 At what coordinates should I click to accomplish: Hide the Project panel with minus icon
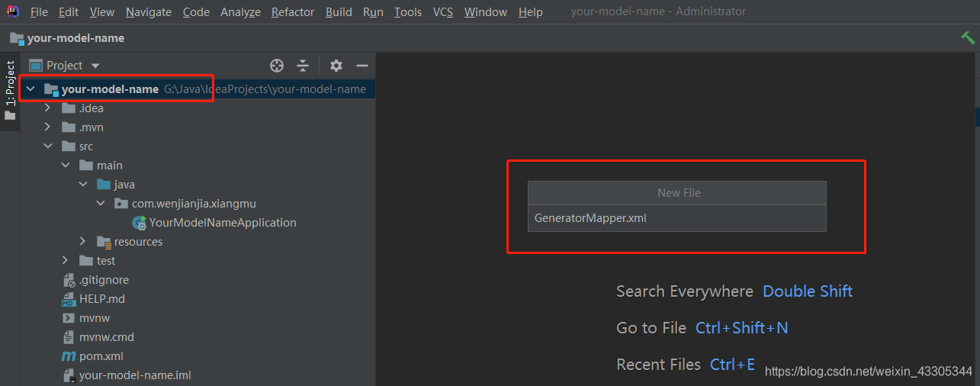click(362, 66)
